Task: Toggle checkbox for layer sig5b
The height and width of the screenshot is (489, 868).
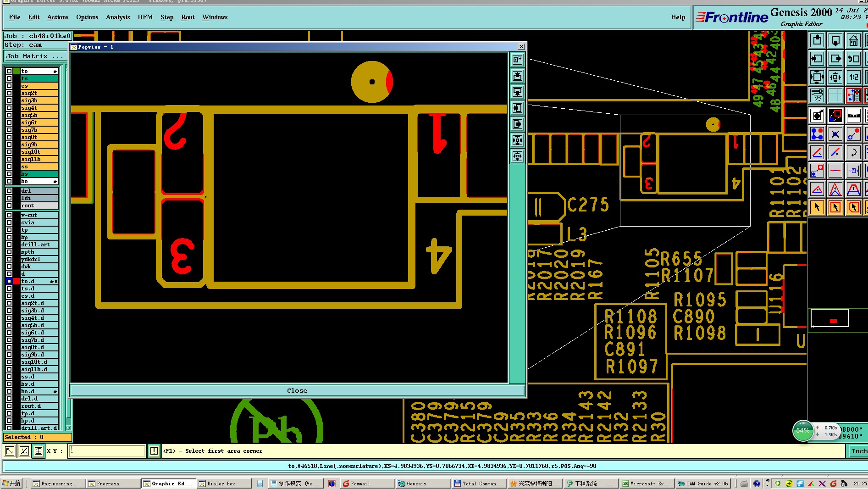Action: point(9,115)
